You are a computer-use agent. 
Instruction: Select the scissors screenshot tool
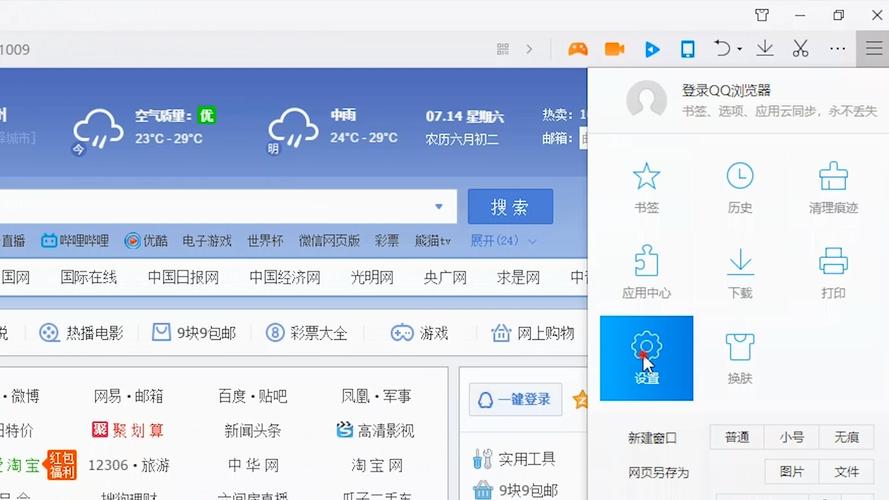coord(801,49)
